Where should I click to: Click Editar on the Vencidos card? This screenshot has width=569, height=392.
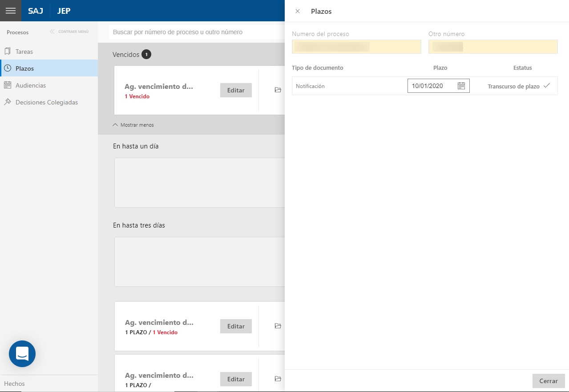tap(236, 90)
